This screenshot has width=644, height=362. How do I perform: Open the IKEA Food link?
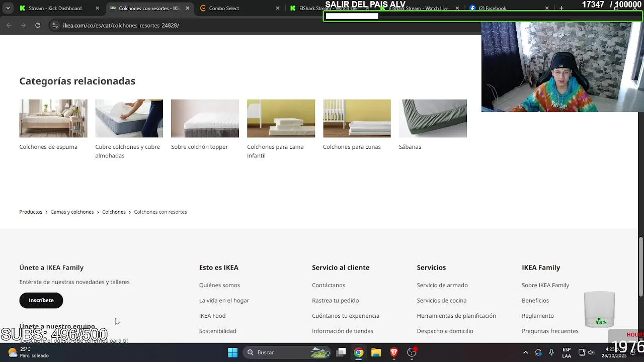pyautogui.click(x=212, y=316)
